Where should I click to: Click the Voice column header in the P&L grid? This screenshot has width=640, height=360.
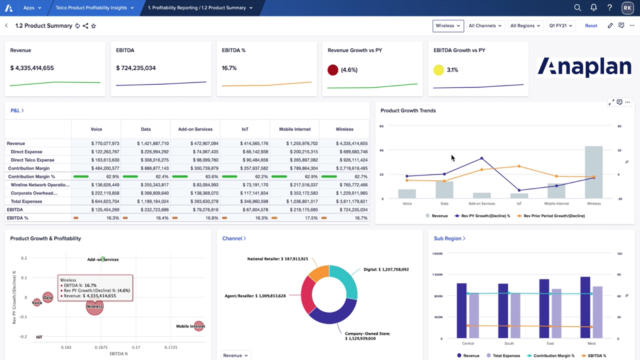(x=96, y=129)
